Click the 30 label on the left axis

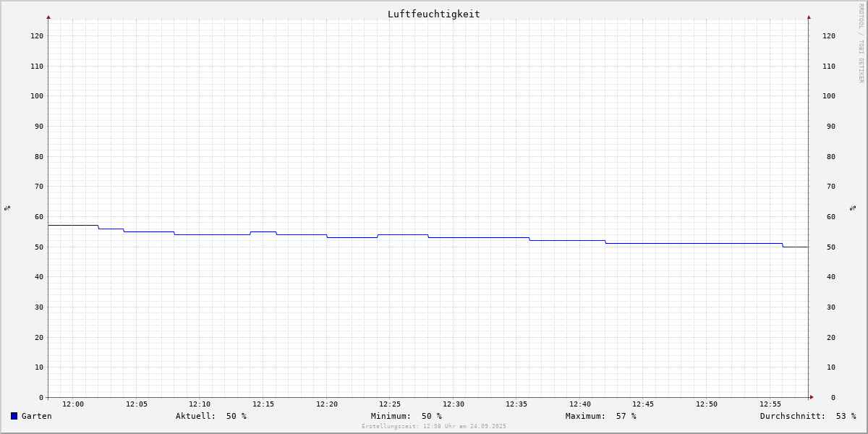(x=39, y=307)
